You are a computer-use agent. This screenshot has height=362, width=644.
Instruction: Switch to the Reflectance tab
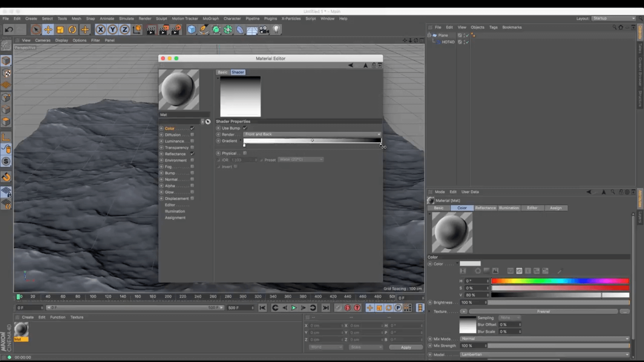(x=485, y=208)
